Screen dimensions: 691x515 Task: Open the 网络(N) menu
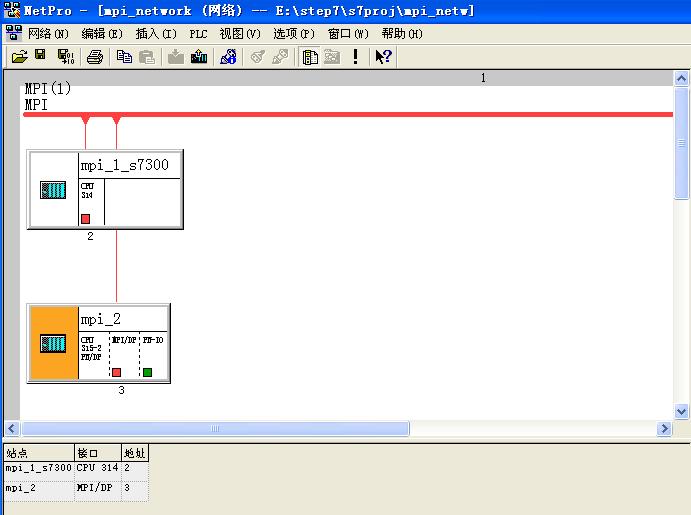click(x=49, y=33)
